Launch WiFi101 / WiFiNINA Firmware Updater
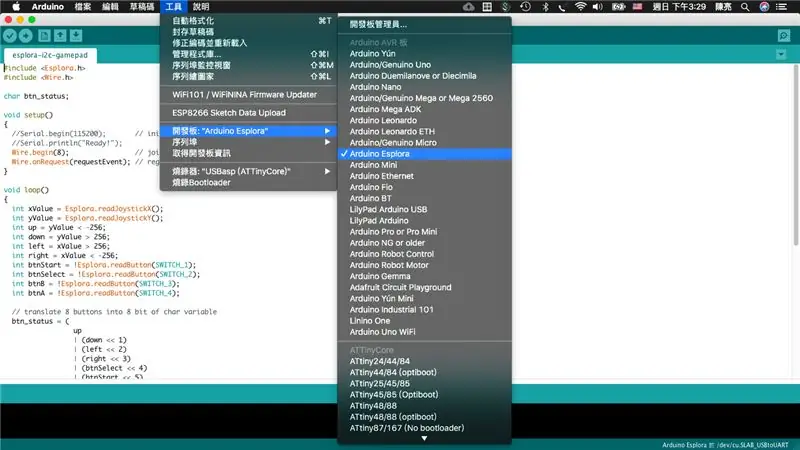Image resolution: width=800 pixels, height=450 pixels. pos(248,95)
